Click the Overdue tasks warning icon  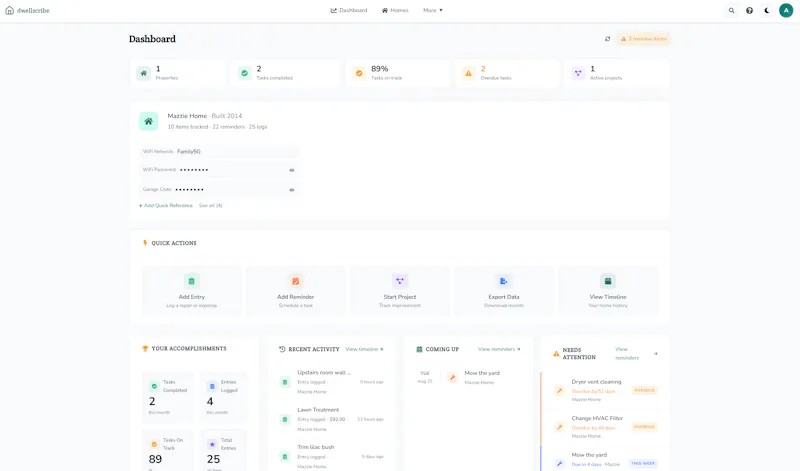pos(468,73)
